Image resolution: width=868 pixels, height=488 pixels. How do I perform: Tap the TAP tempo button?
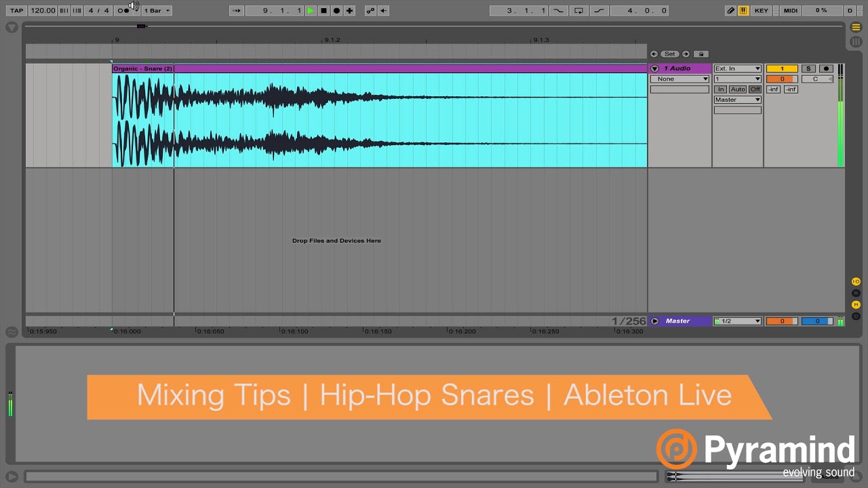[16, 10]
